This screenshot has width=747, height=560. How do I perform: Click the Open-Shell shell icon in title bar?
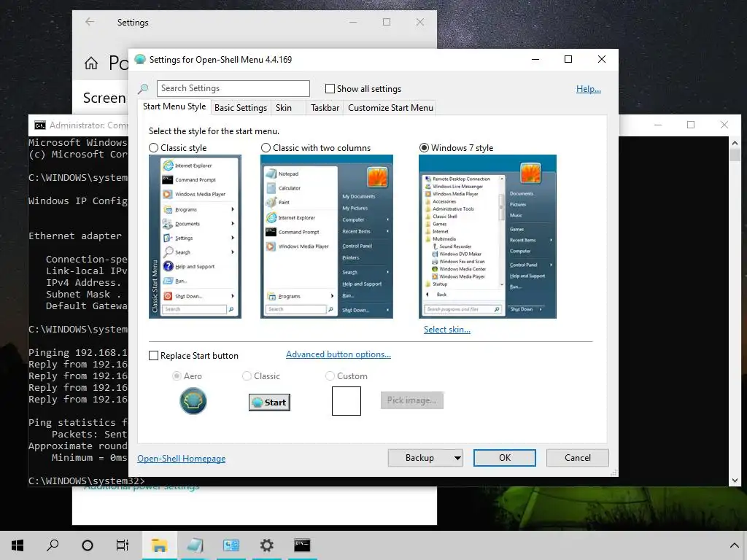coord(139,60)
